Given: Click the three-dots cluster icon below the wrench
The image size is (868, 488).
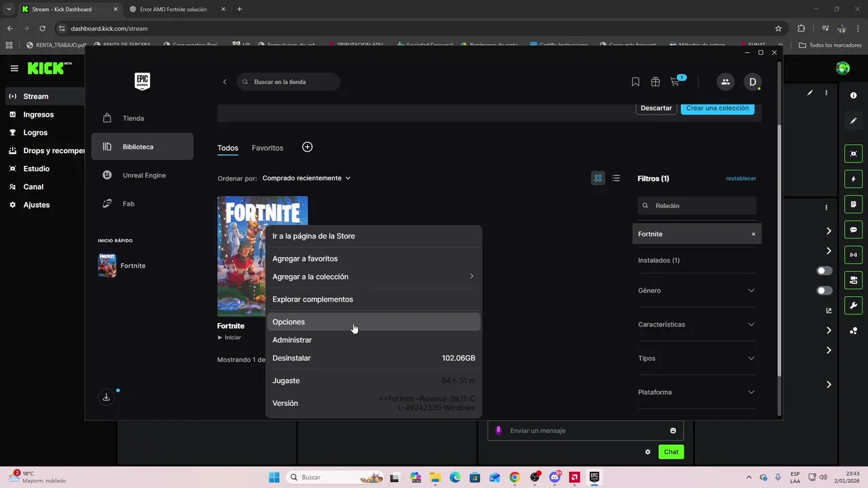Looking at the screenshot, I should (854, 331).
